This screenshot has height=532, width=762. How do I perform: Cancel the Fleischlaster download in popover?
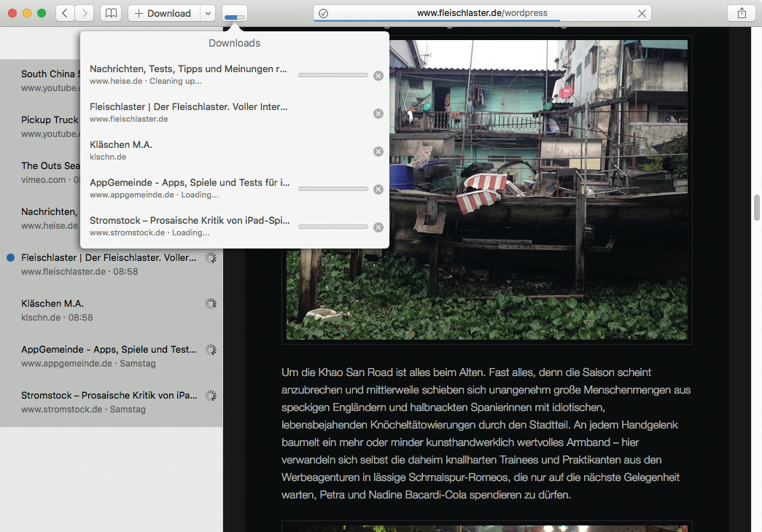point(378,114)
